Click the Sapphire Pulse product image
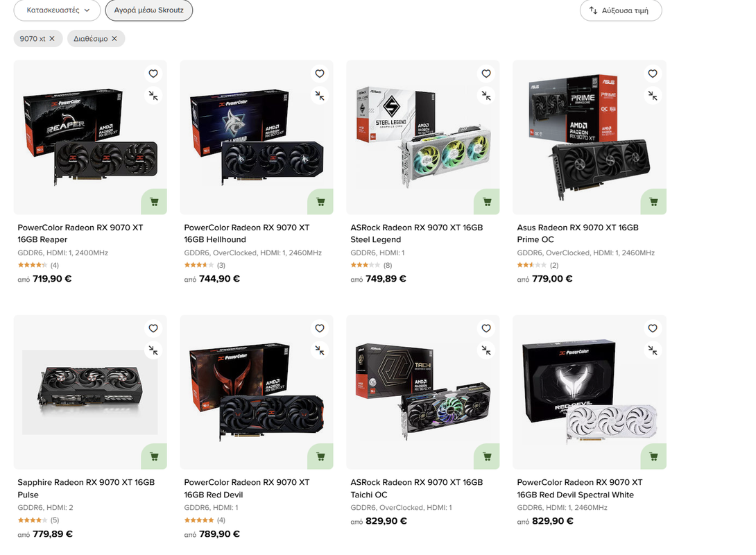The width and height of the screenshot is (756, 555). click(90, 392)
